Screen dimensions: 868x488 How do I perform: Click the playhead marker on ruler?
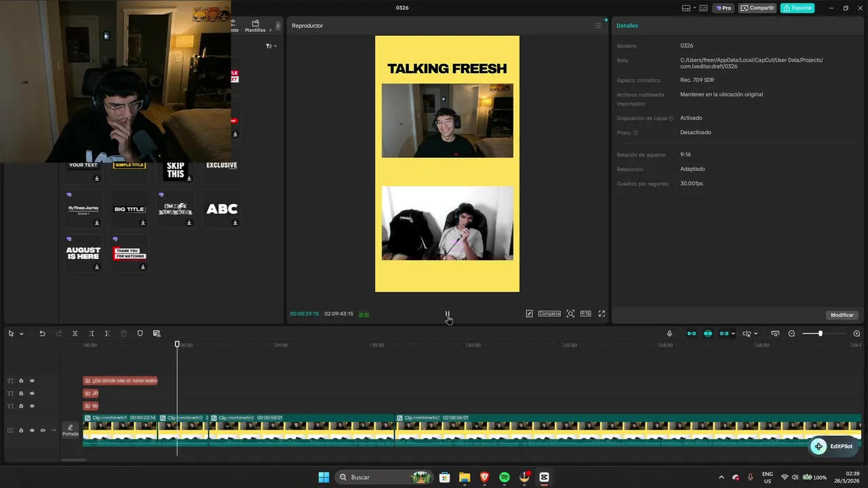pyautogui.click(x=177, y=344)
